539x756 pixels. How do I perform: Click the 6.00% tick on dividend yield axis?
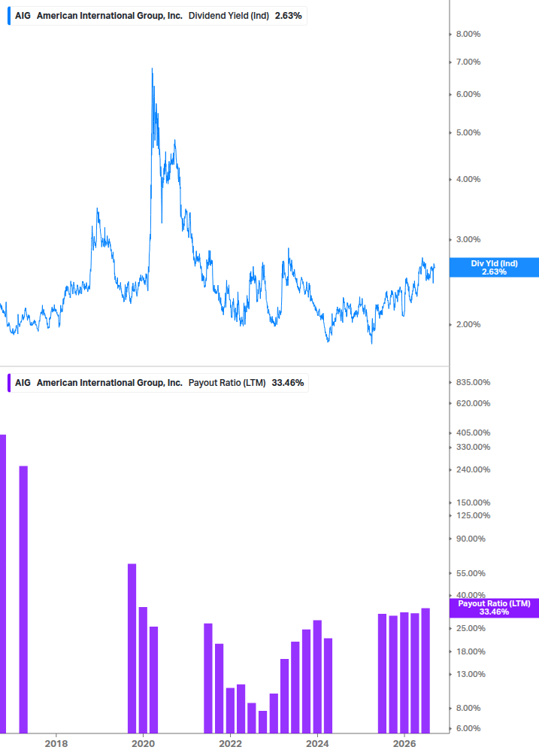point(468,95)
